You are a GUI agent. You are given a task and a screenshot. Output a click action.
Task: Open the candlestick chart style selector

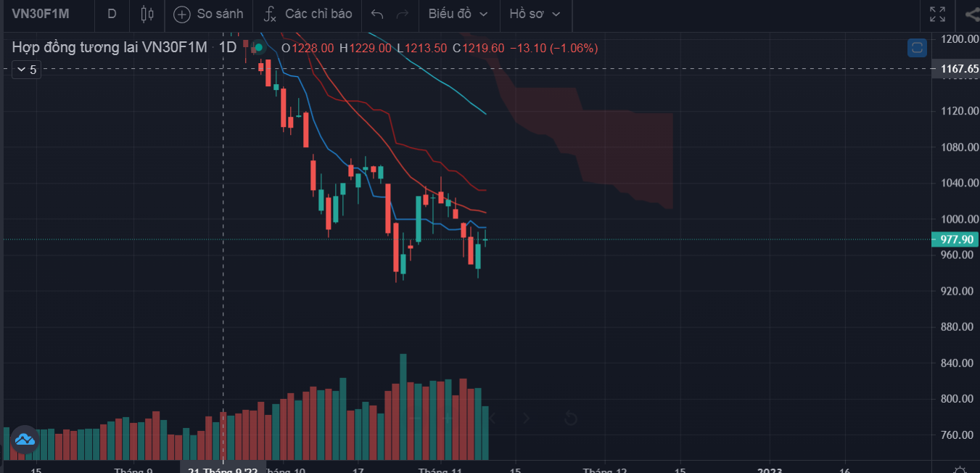click(148, 14)
